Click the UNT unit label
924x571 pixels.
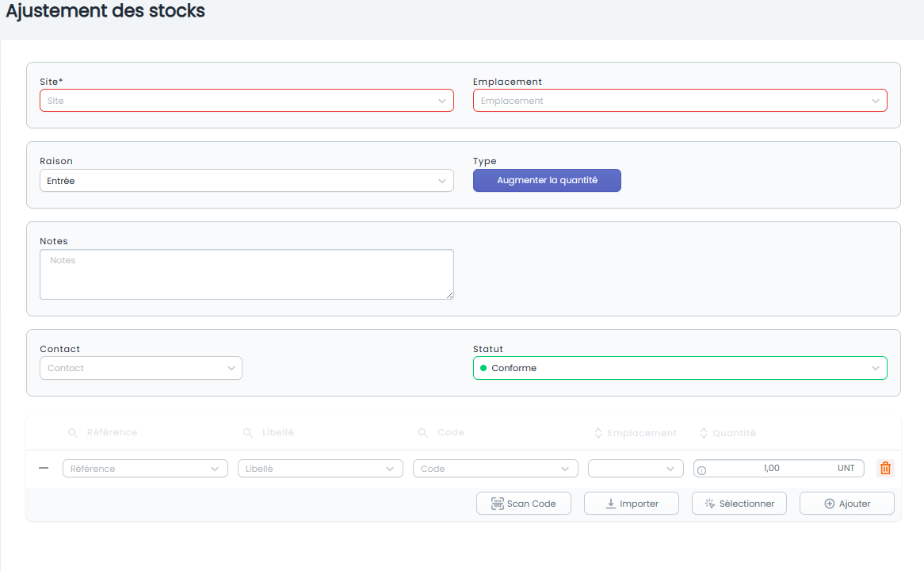click(846, 469)
